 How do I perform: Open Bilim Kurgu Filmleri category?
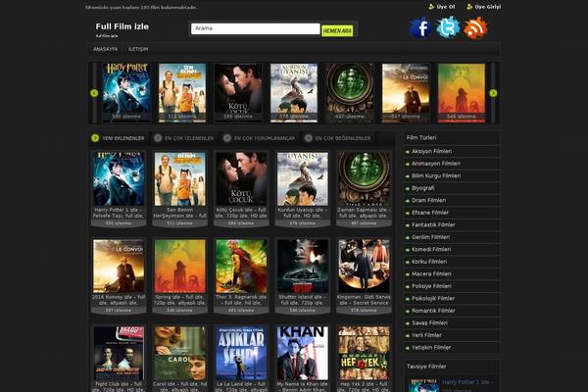(436, 176)
